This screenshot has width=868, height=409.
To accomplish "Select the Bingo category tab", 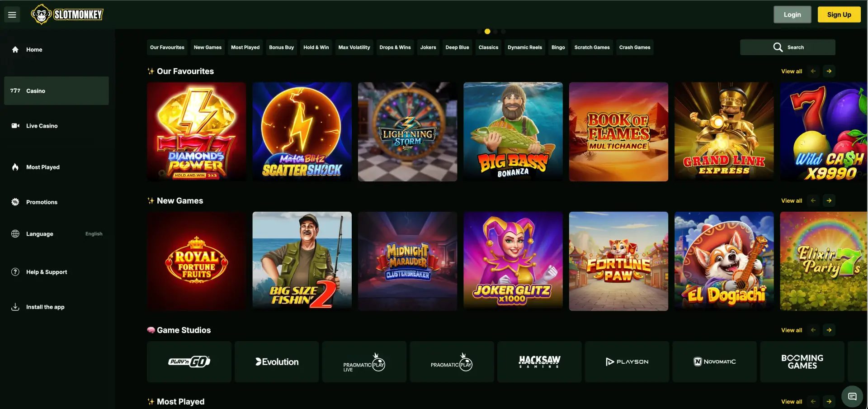I will point(558,48).
